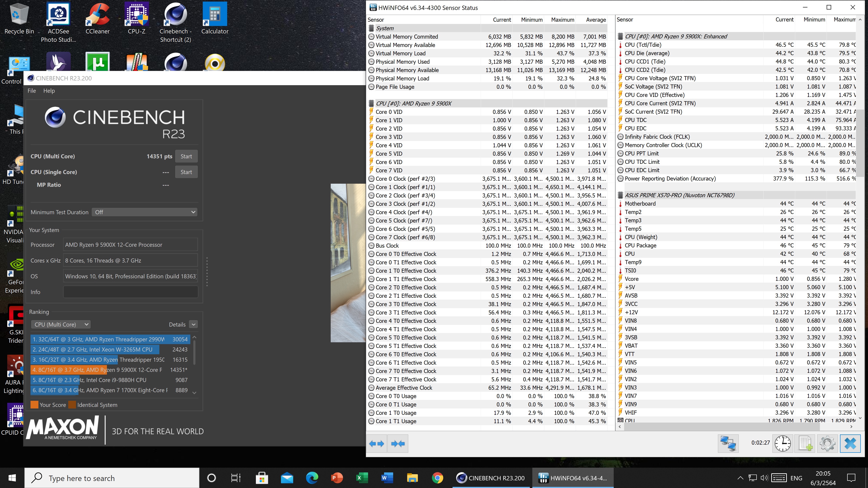The image size is (868, 488).
Task: Reset HWiNFO sensor timer clock icon
Action: click(x=782, y=443)
